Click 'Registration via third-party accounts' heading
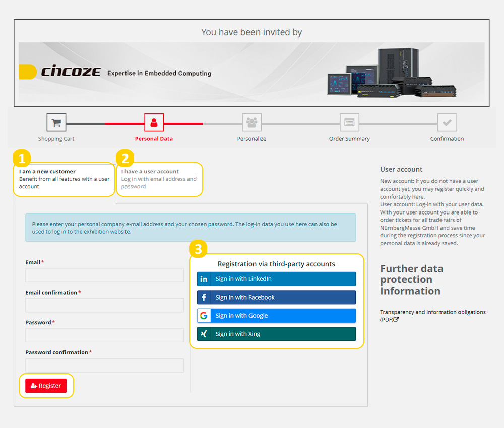This screenshot has height=428, width=504. click(x=276, y=264)
